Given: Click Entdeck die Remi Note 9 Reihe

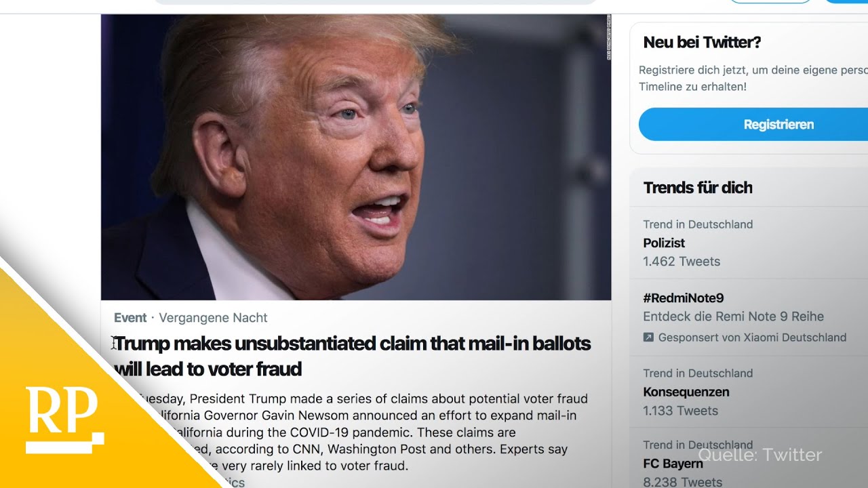Looking at the screenshot, I should click(734, 317).
